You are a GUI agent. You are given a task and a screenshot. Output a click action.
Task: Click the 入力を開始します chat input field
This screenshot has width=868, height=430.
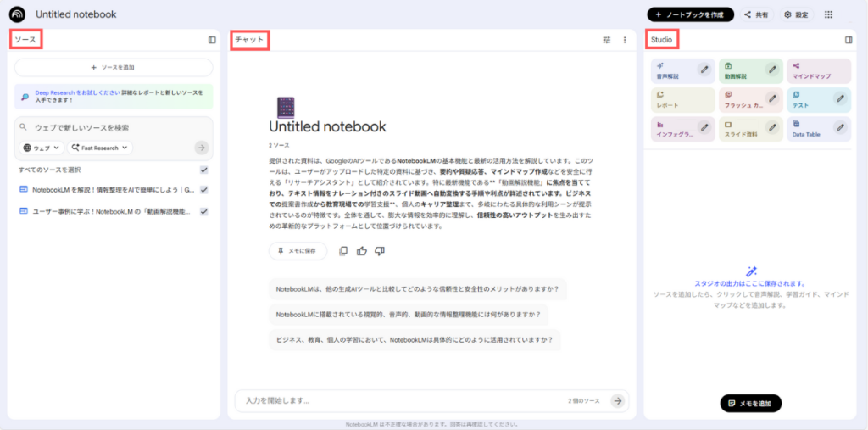click(x=398, y=400)
